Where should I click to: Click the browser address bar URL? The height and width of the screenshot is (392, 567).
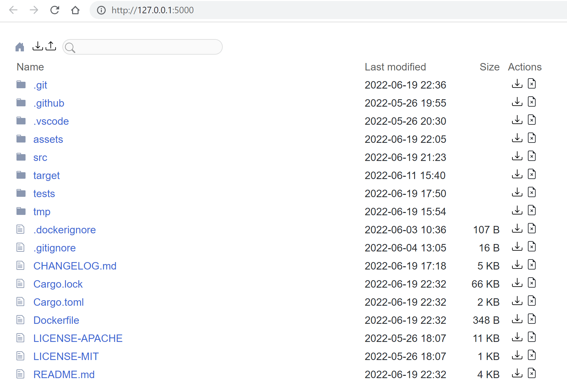pyautogui.click(x=153, y=10)
